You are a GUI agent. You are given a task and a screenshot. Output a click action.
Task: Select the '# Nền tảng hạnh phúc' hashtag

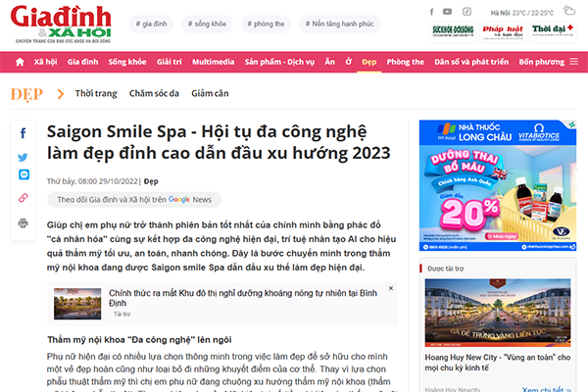coord(339,24)
